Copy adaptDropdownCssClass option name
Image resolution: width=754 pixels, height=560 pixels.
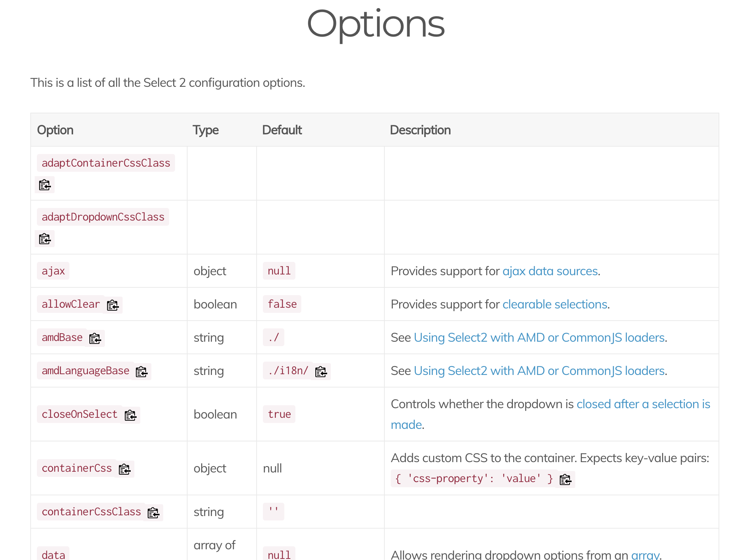pyautogui.click(x=45, y=239)
